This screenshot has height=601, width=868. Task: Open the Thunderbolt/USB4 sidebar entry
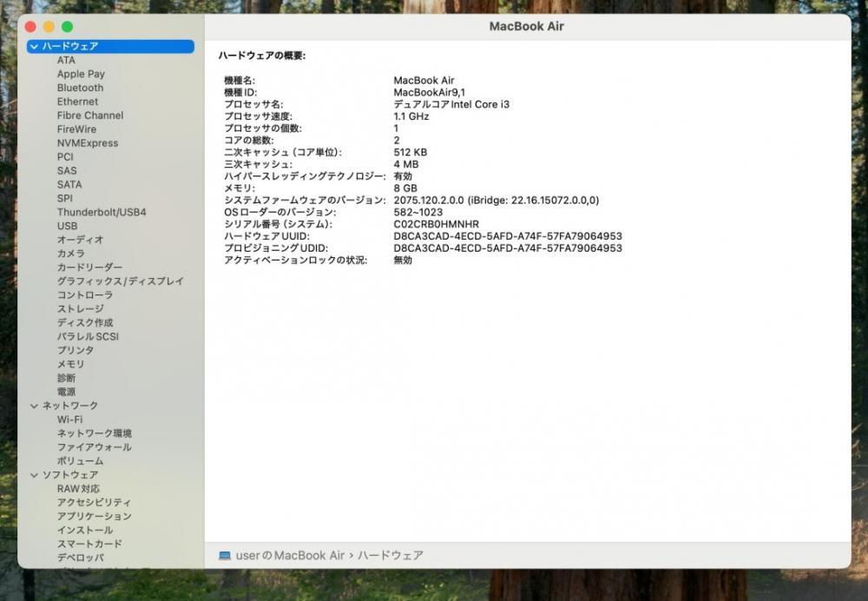[102, 212]
